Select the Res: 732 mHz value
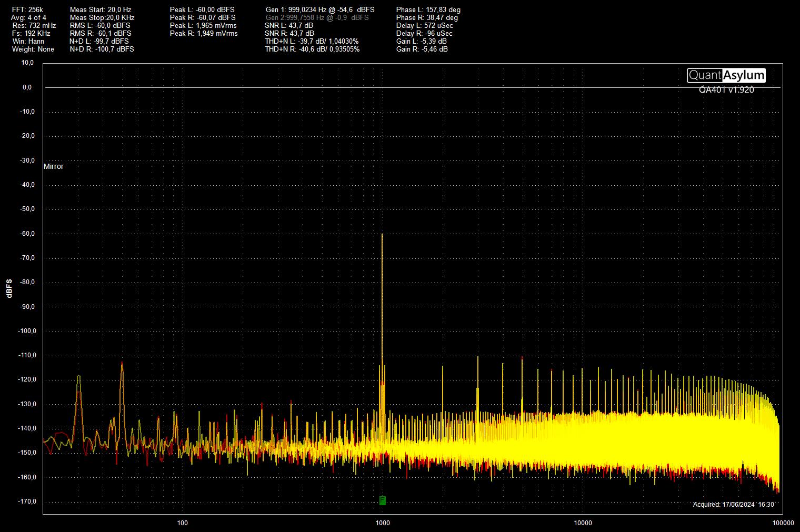This screenshot has height=532, width=800. click(34, 25)
